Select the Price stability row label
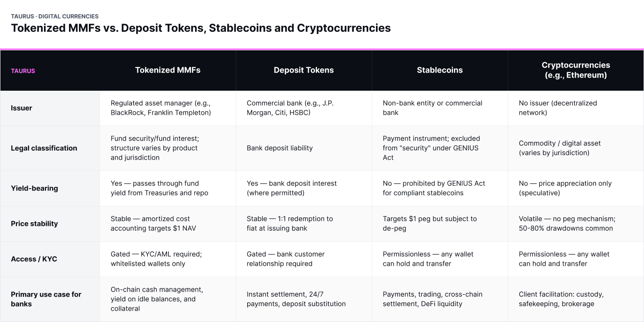The image size is (644, 322). coord(34,224)
